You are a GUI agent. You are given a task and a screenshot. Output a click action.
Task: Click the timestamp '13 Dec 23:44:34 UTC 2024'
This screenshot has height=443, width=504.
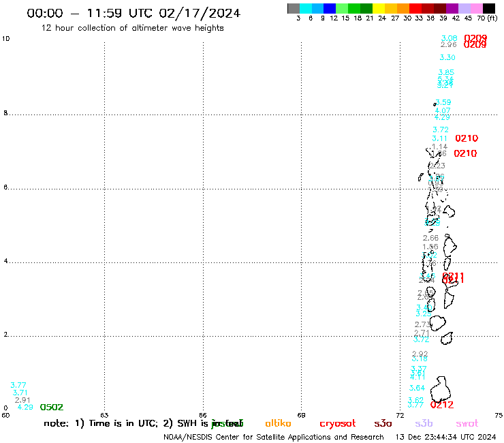point(445,438)
